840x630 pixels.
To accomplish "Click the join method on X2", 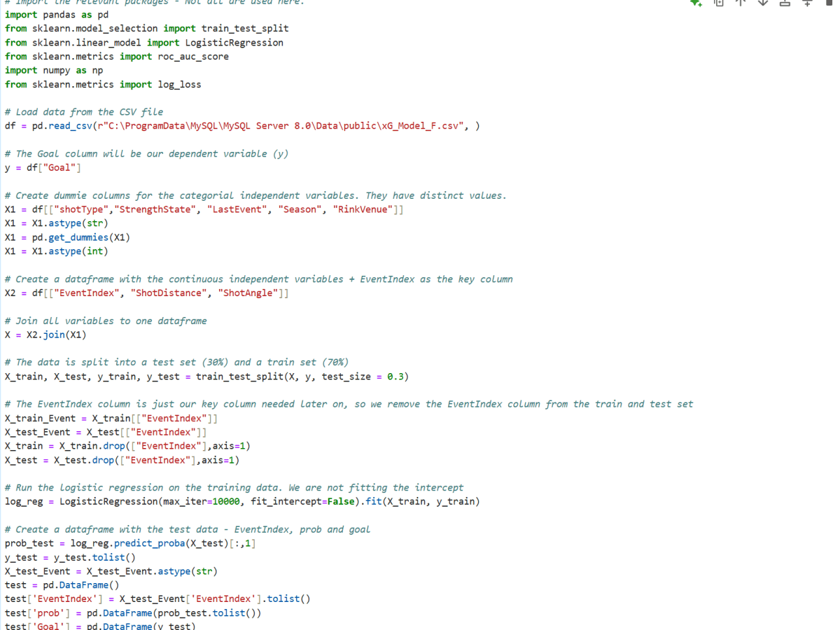I will pos(52,335).
